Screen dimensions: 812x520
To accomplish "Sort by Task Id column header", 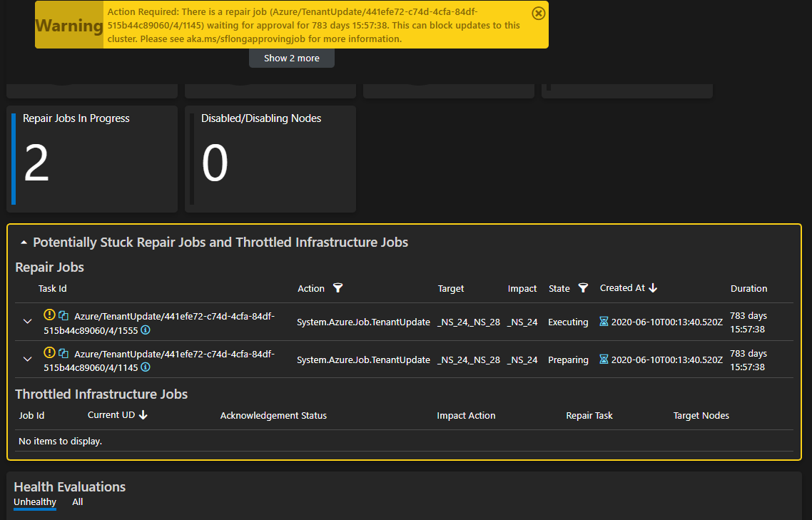I will [52, 288].
